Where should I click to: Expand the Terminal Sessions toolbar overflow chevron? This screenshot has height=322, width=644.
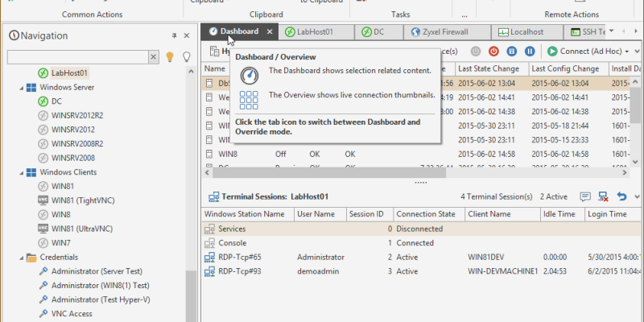[x=636, y=196]
